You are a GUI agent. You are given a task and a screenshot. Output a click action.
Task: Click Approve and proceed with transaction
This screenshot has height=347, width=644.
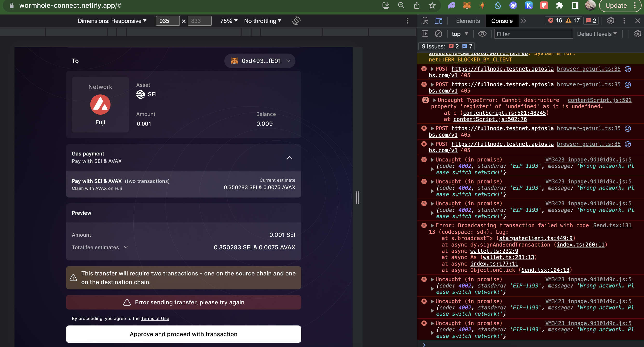(x=184, y=334)
